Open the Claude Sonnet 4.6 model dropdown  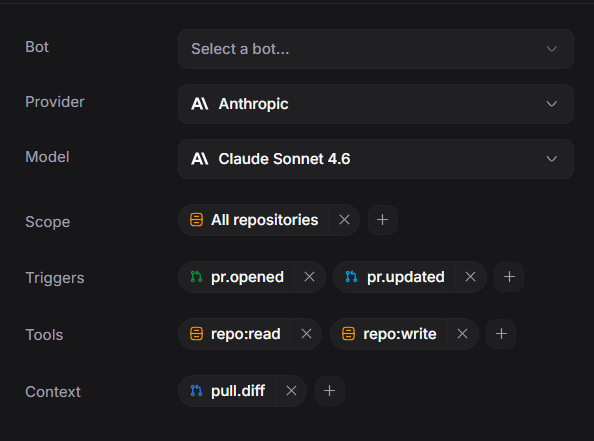coord(375,159)
